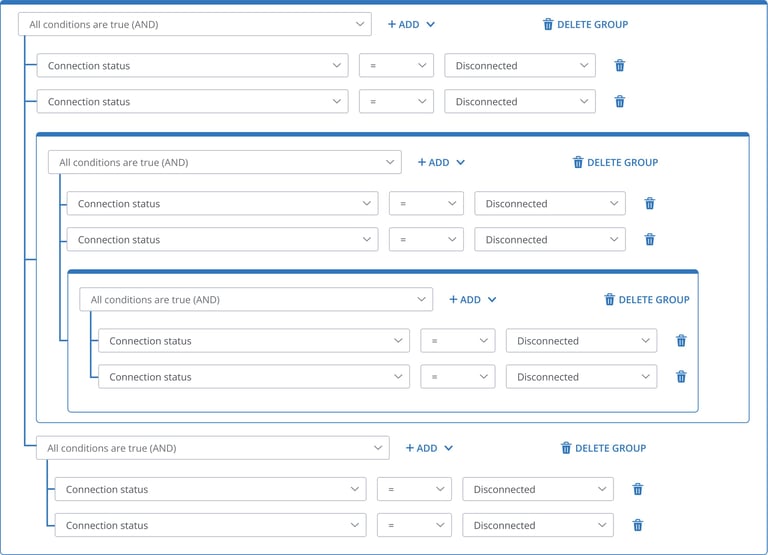Open the Disconnected dropdown in the last bottom row
The height and width of the screenshot is (555, 768).
pos(538,525)
